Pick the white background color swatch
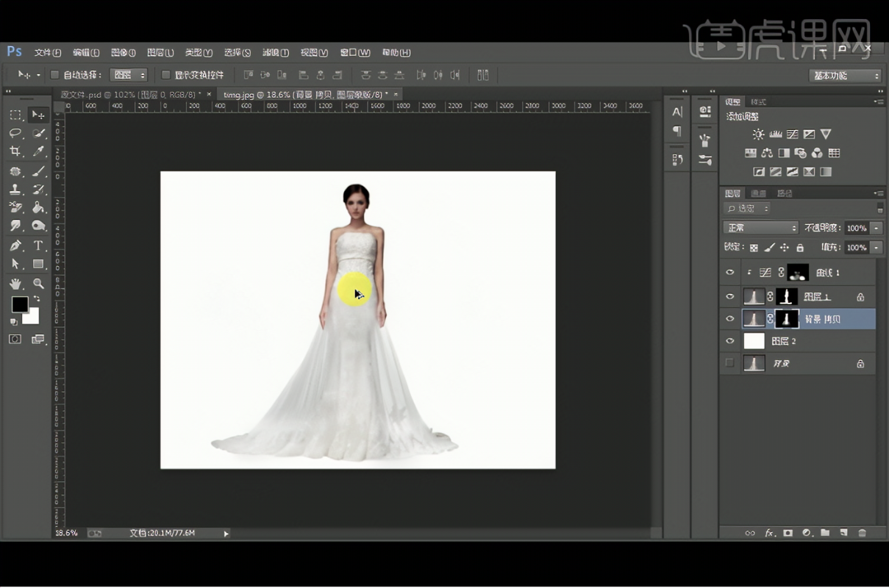This screenshot has height=588, width=889. click(x=32, y=318)
